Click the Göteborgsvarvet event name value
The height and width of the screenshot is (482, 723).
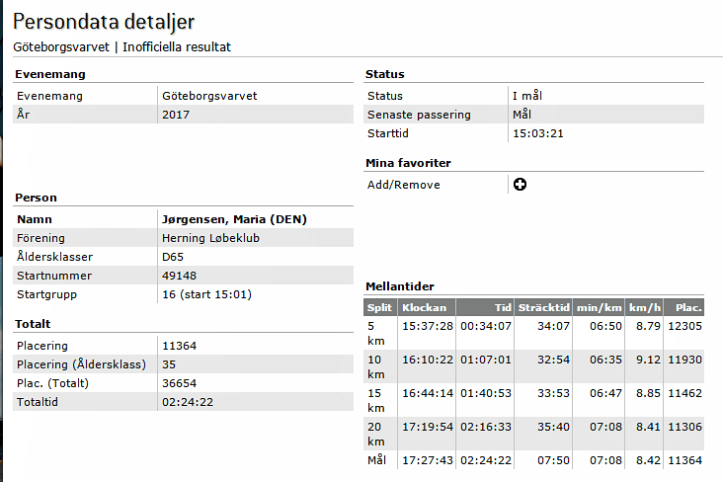tap(209, 96)
